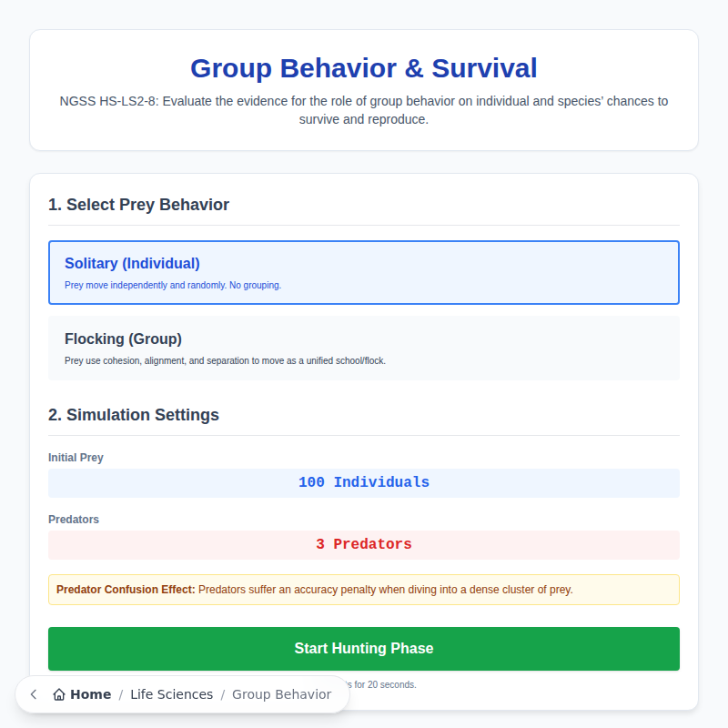Click the Flocking option description text

(x=227, y=360)
